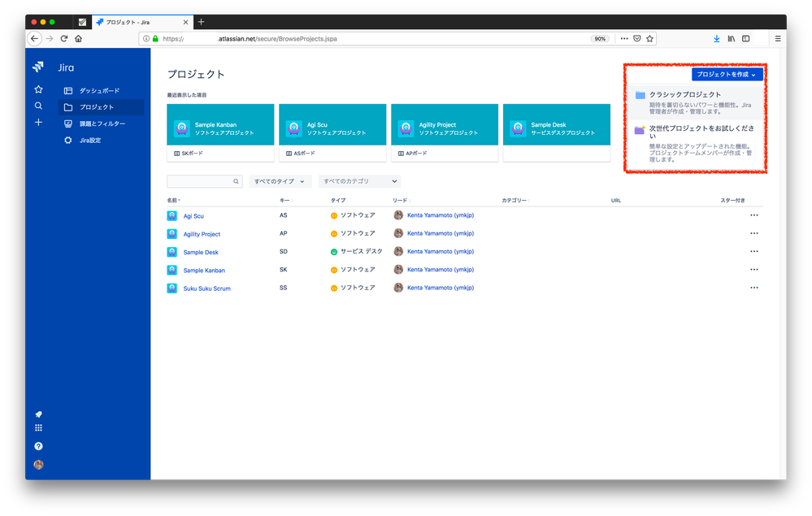Open a new browser tab with plus
The width and height of the screenshot is (812, 516).
click(x=201, y=22)
